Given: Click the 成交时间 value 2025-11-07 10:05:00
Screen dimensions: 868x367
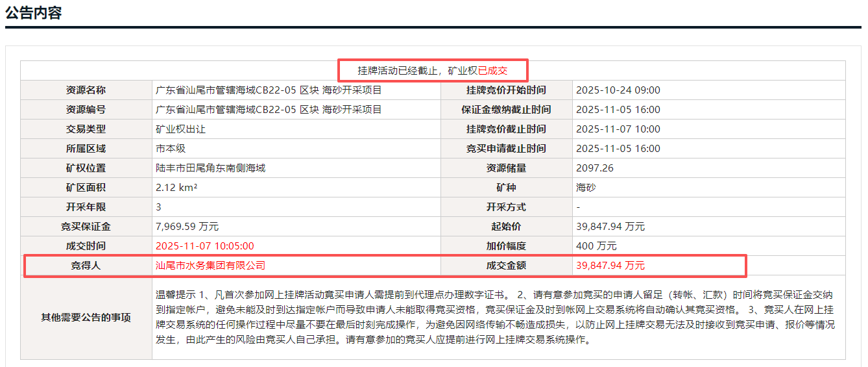Looking at the screenshot, I should click(204, 246).
